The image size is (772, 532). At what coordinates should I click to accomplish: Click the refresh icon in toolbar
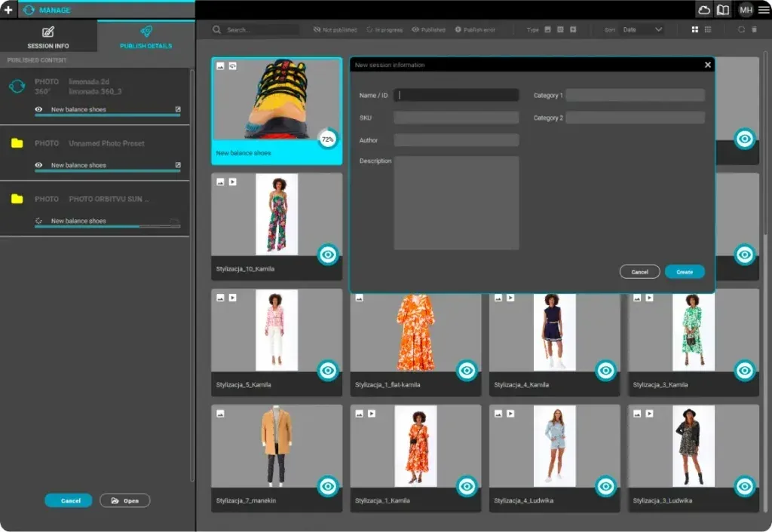tap(742, 29)
